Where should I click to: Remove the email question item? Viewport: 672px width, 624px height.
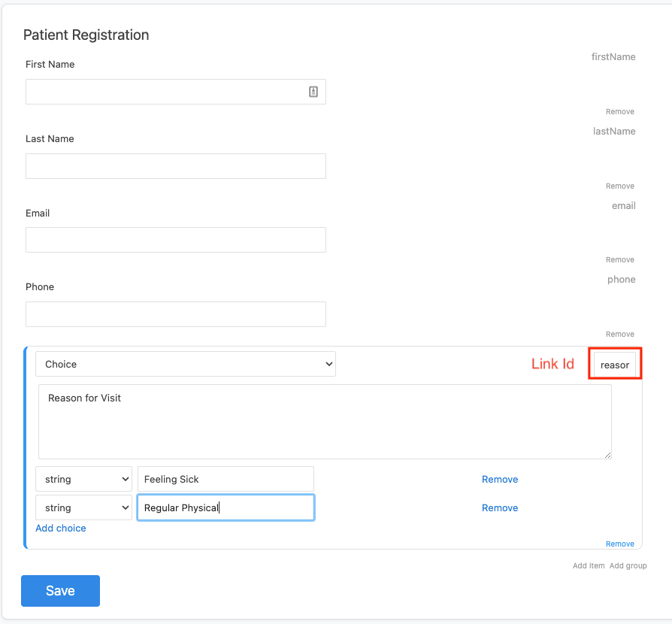619,259
